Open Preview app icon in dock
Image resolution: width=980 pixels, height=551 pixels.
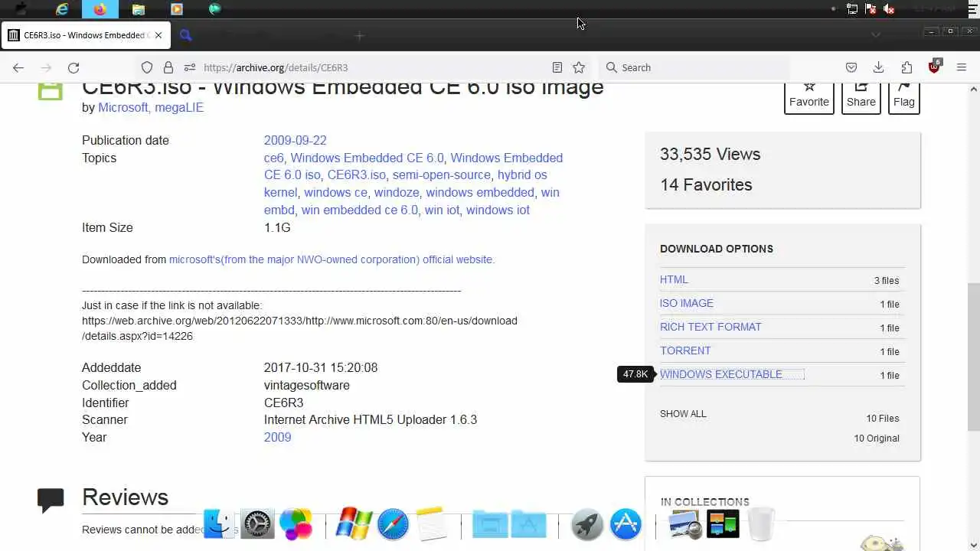[x=684, y=524]
